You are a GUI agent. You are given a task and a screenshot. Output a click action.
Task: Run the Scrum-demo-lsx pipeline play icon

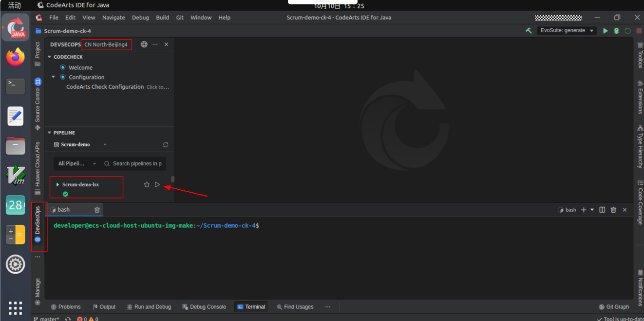click(157, 184)
